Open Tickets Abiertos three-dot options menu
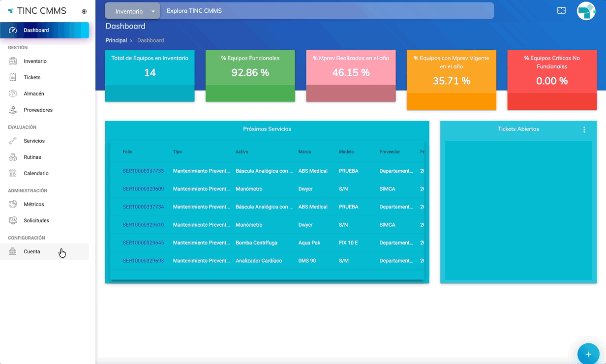The height and width of the screenshot is (364, 606). pyautogui.click(x=584, y=130)
